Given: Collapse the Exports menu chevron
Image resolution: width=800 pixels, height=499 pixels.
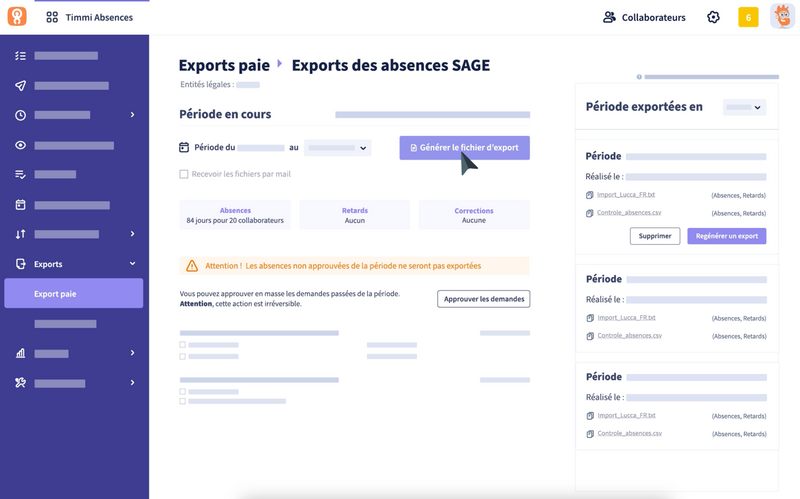Looking at the screenshot, I should click(x=133, y=264).
